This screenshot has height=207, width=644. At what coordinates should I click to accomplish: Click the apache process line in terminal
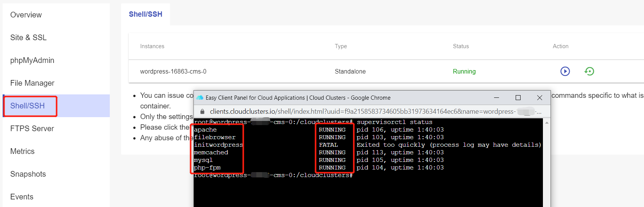click(x=319, y=130)
